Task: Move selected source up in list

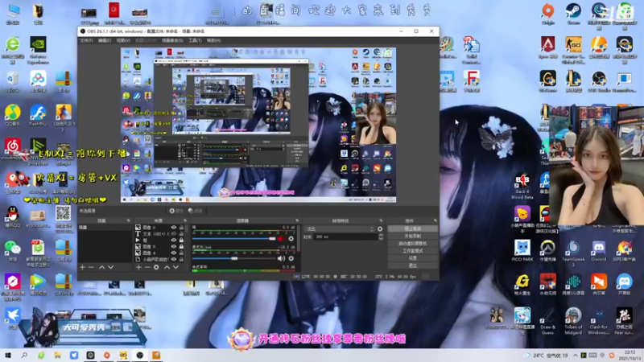Action: [167, 267]
